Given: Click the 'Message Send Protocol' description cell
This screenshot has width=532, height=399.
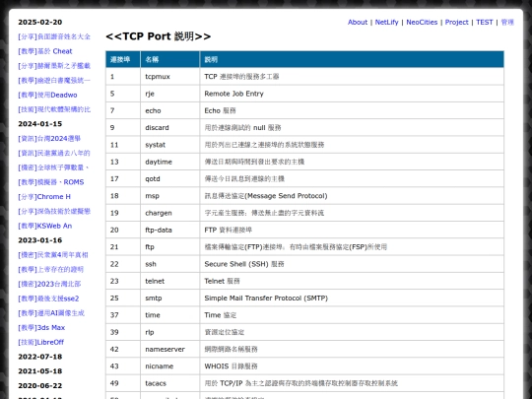Looking at the screenshot, I should pos(352,196).
